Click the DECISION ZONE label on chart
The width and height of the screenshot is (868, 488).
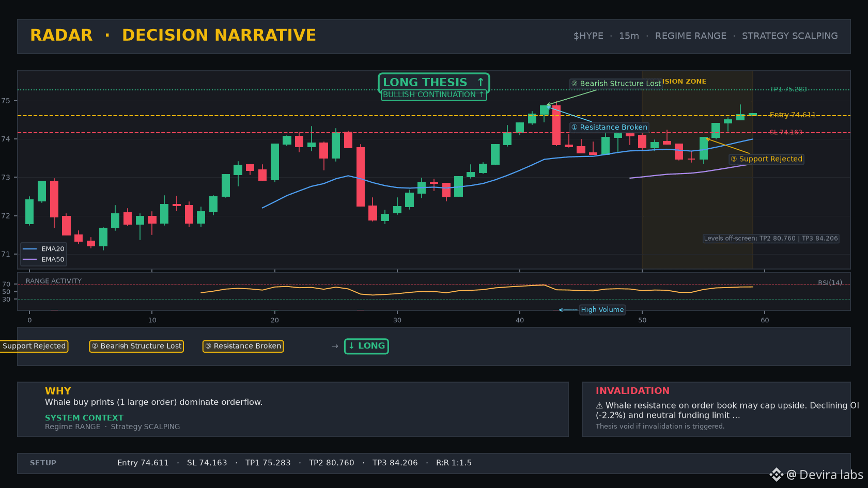pos(684,82)
